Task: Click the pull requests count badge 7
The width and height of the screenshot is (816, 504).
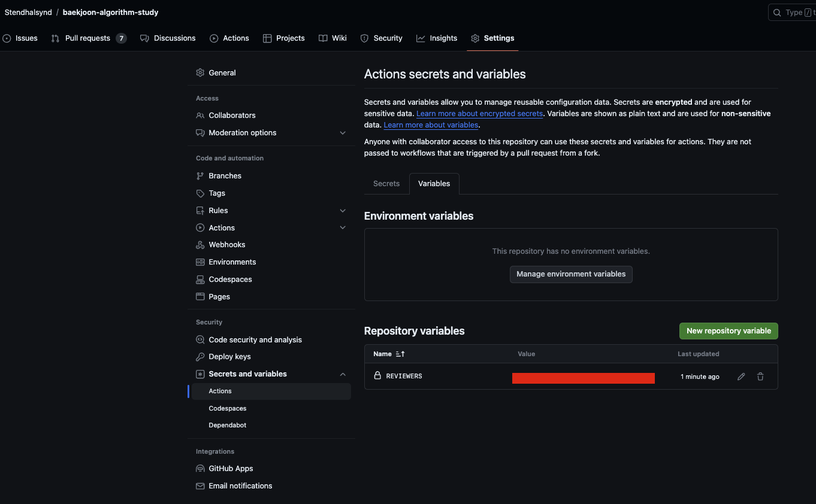Action: pyautogui.click(x=121, y=38)
